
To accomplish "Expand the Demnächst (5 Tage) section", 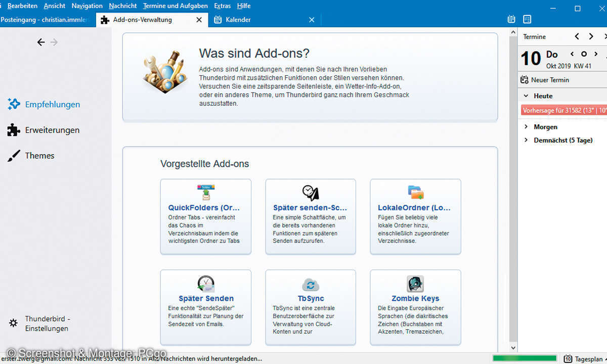I will point(526,140).
